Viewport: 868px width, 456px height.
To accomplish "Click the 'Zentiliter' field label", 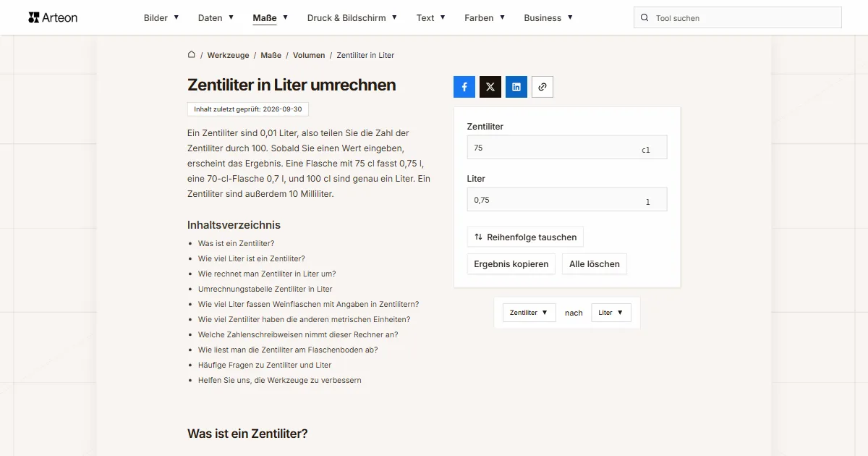I will (x=485, y=127).
